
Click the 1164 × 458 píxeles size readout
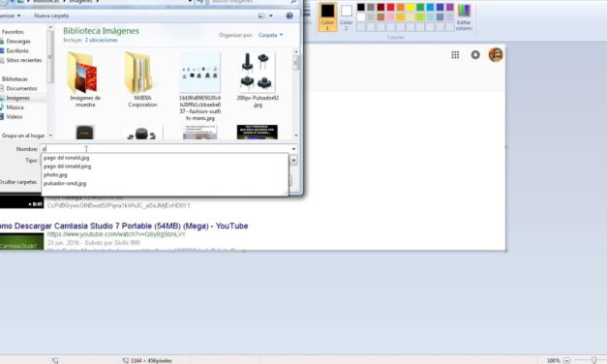(x=151, y=360)
